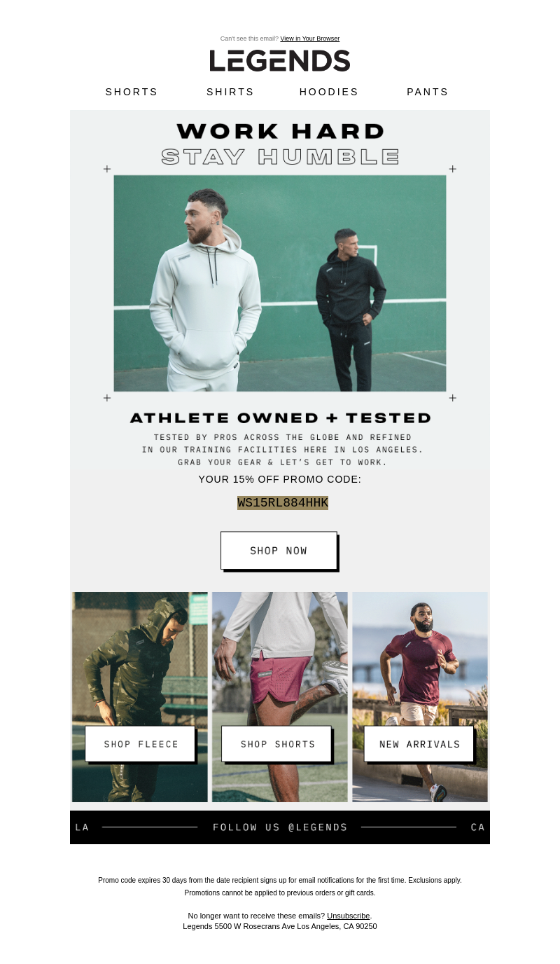
Task: Click the hero image of two men in hoodies
Action: point(280,283)
